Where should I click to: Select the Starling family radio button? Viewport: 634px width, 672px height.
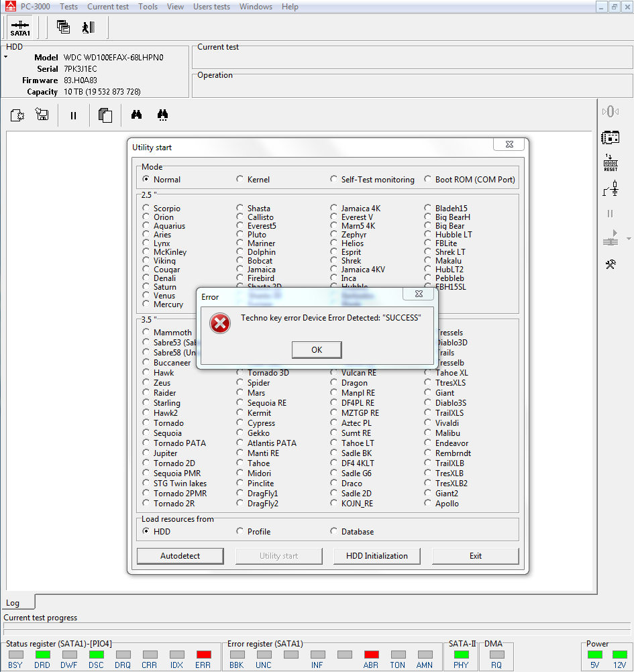tap(146, 402)
